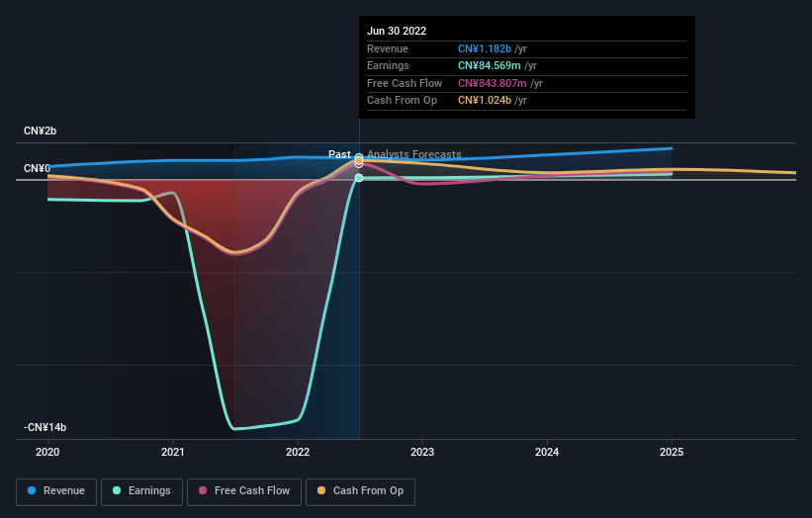Click the teal Earnings legend dot

tap(117, 490)
